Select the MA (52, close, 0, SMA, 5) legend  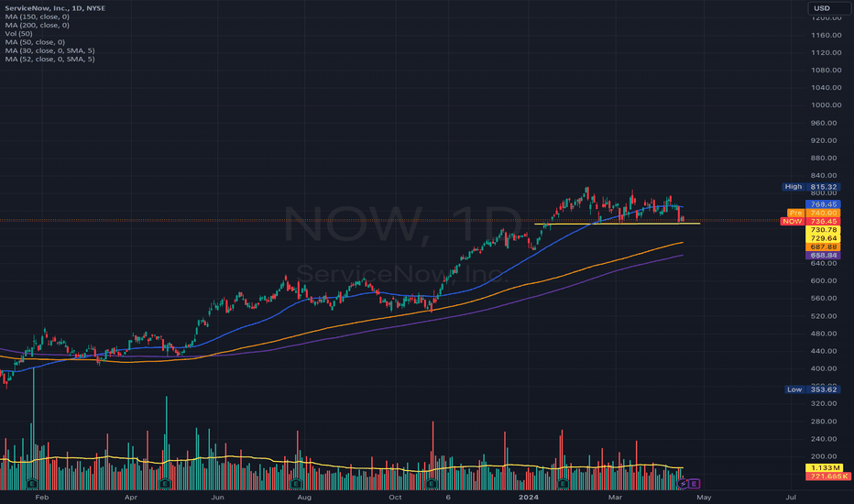[49, 59]
